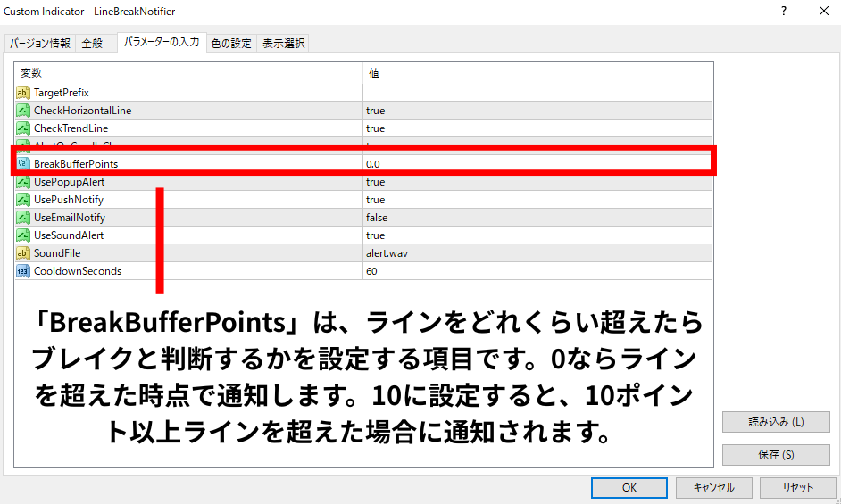Click the CheckHorizontalLine boolean icon
The height and width of the screenshot is (504, 841).
(23, 111)
